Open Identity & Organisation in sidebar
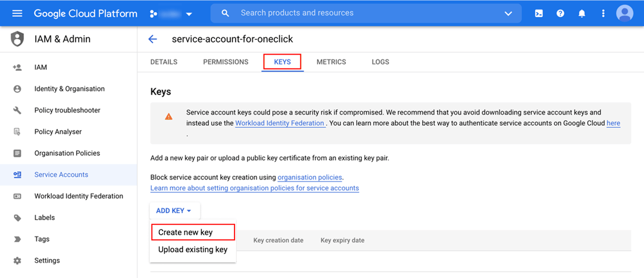The height and width of the screenshot is (278, 644). click(x=68, y=89)
